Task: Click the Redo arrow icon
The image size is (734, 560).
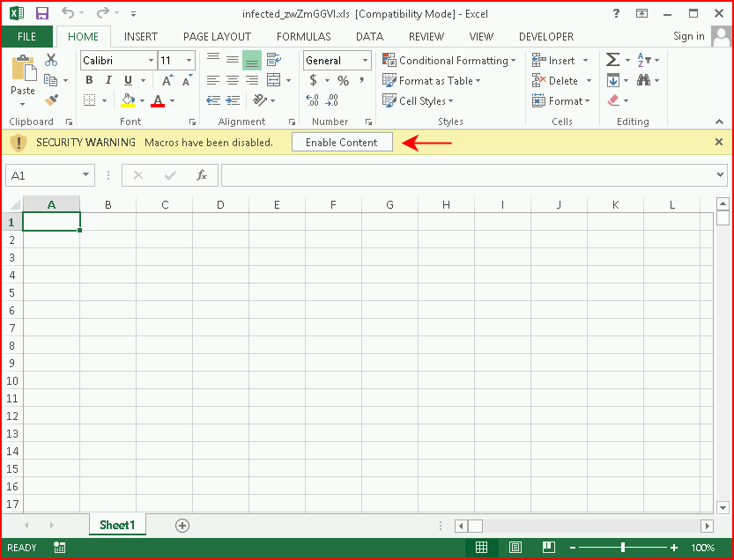Action: pos(102,13)
